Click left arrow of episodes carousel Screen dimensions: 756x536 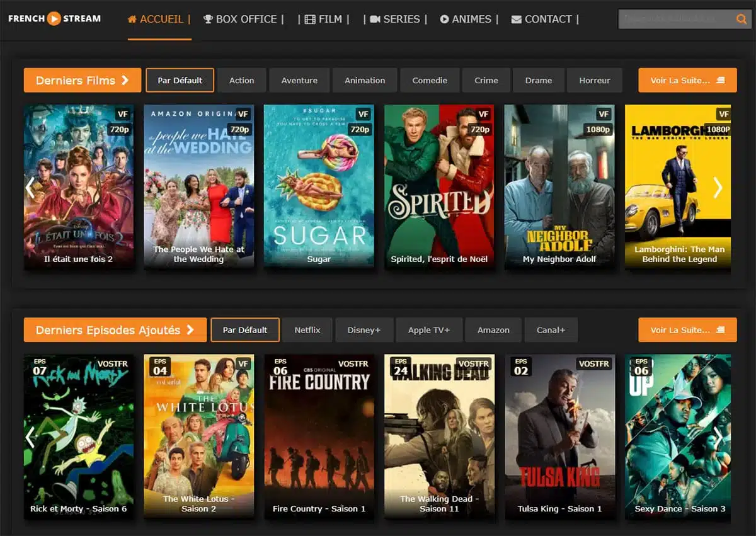point(30,436)
